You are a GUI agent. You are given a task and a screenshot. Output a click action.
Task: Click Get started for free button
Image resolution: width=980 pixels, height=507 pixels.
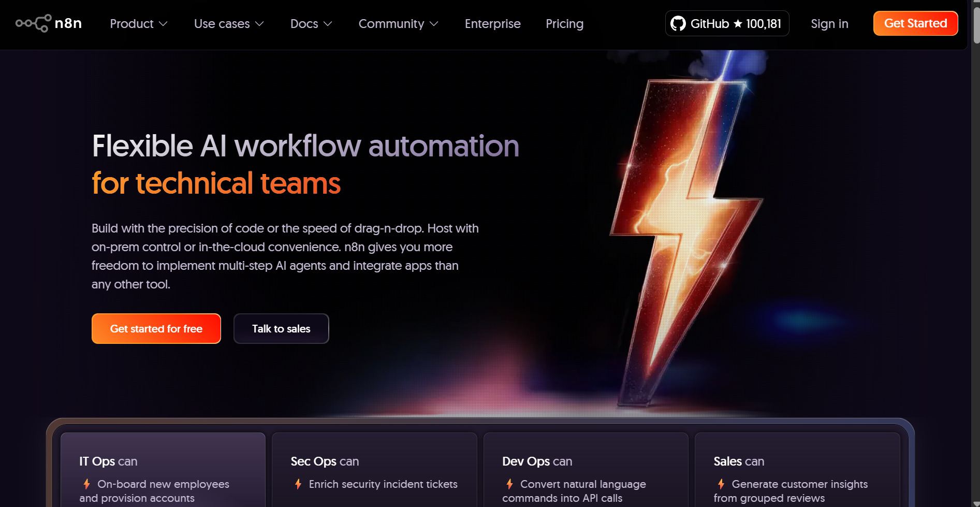click(156, 328)
